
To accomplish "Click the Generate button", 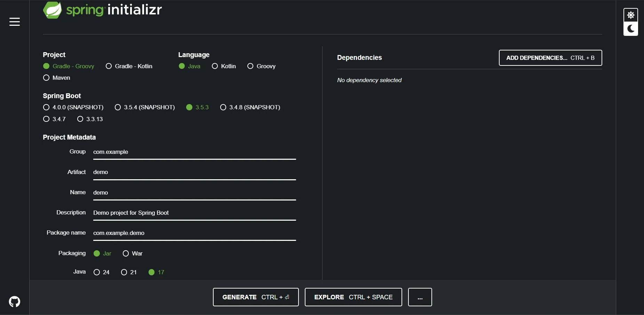I will 256,297.
